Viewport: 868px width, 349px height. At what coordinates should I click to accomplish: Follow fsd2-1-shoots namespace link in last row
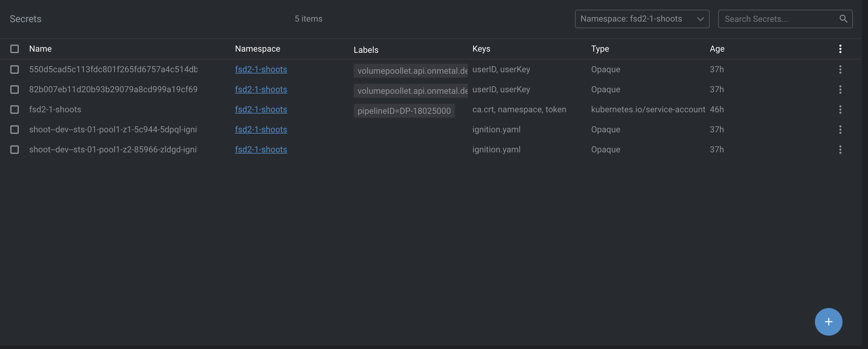tap(261, 149)
